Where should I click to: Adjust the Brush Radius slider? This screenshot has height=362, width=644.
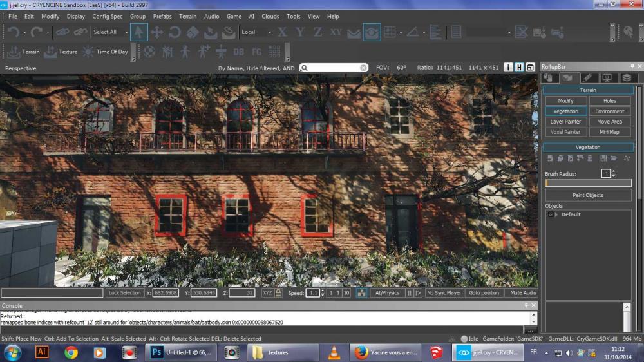(x=588, y=183)
